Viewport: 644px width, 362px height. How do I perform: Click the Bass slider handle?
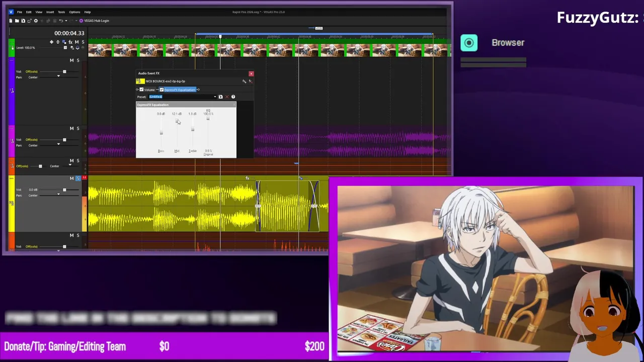tap(161, 133)
